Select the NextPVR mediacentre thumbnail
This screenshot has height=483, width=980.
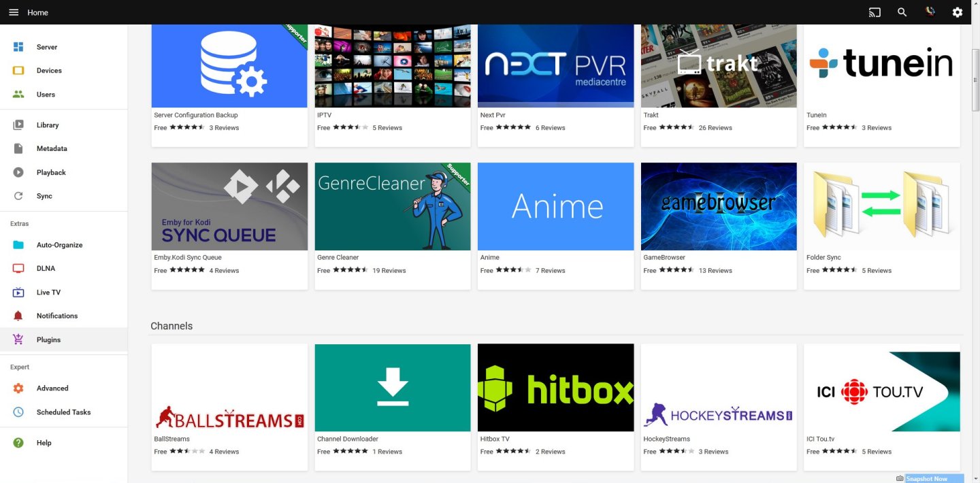tap(556, 66)
